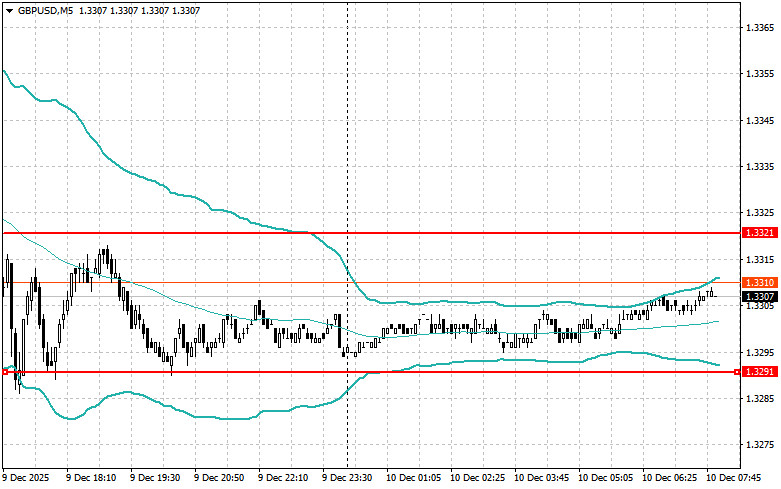Viewport: 781px width, 489px height.
Task: Select the 1.3355 price scale value
Action: tap(760, 74)
